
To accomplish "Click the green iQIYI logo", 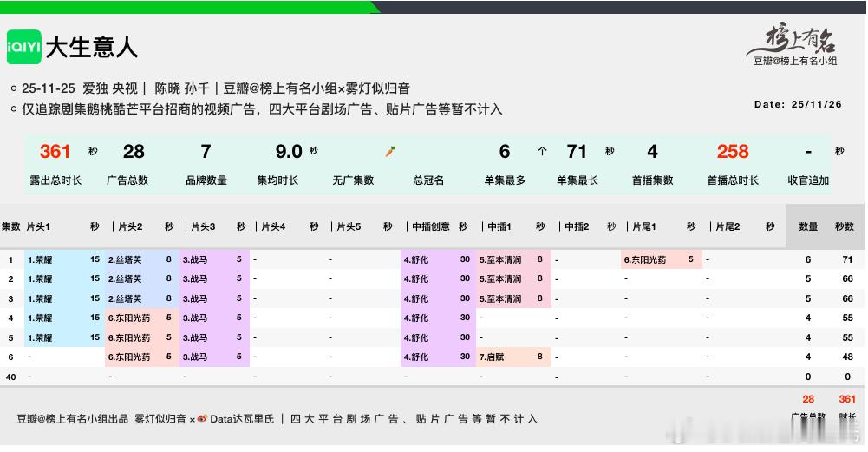I will point(23,47).
